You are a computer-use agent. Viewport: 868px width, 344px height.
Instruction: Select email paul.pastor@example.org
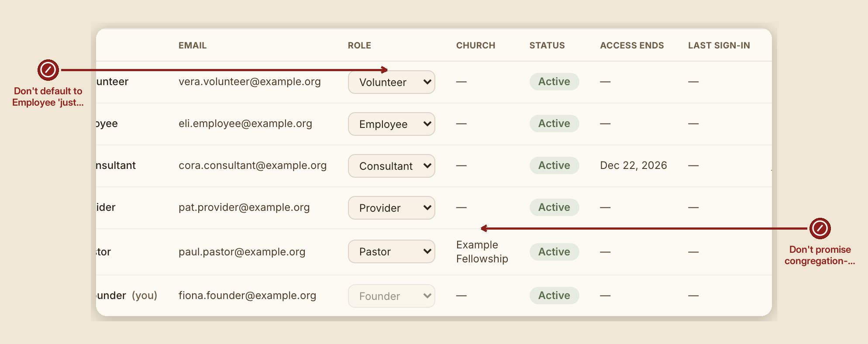pos(242,252)
